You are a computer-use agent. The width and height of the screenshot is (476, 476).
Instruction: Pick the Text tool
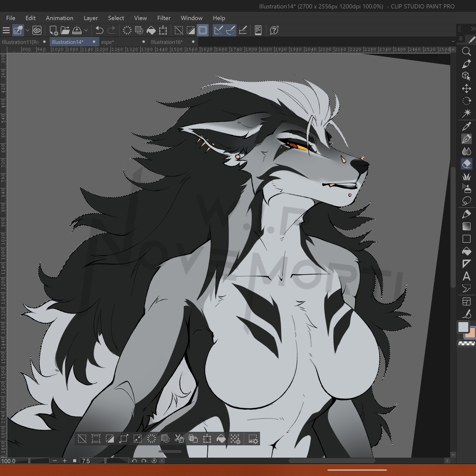coord(466,276)
